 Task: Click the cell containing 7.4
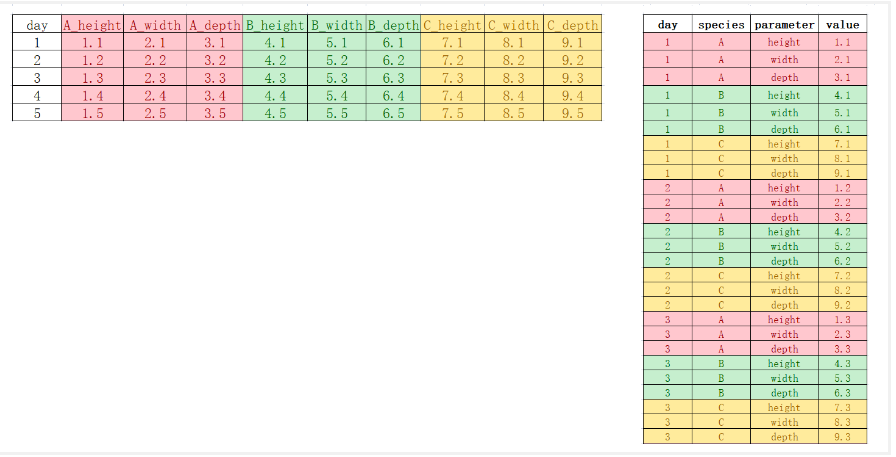coord(452,96)
